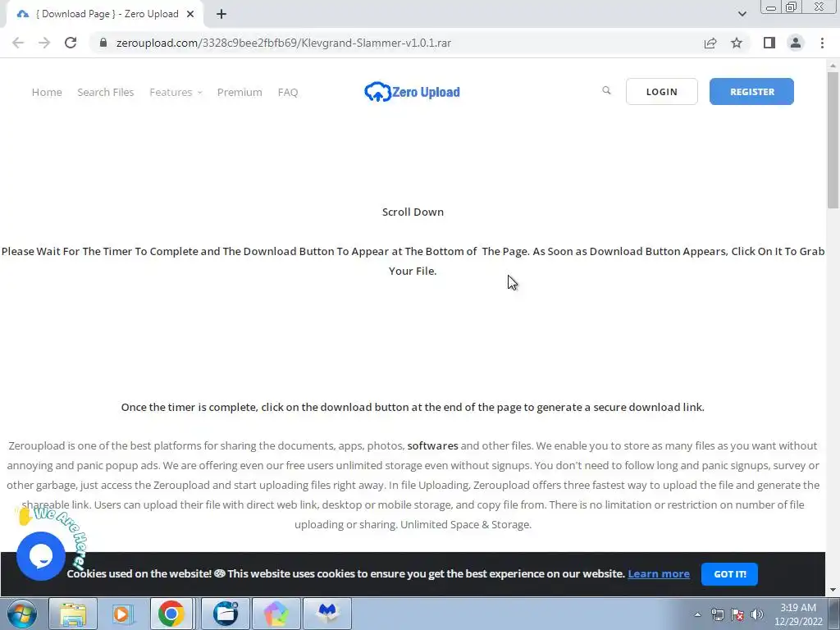Click the browser back arrow
This screenshot has width=840, height=630.
pyautogui.click(x=18, y=43)
